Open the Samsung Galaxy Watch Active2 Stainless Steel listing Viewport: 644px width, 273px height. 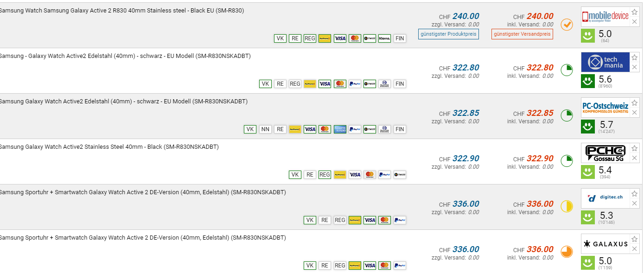tap(109, 147)
